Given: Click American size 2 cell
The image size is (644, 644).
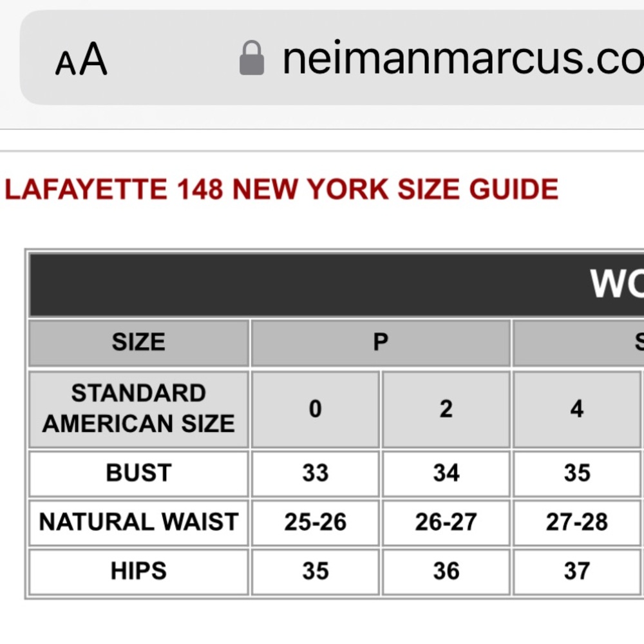Looking at the screenshot, I should pos(446,409).
